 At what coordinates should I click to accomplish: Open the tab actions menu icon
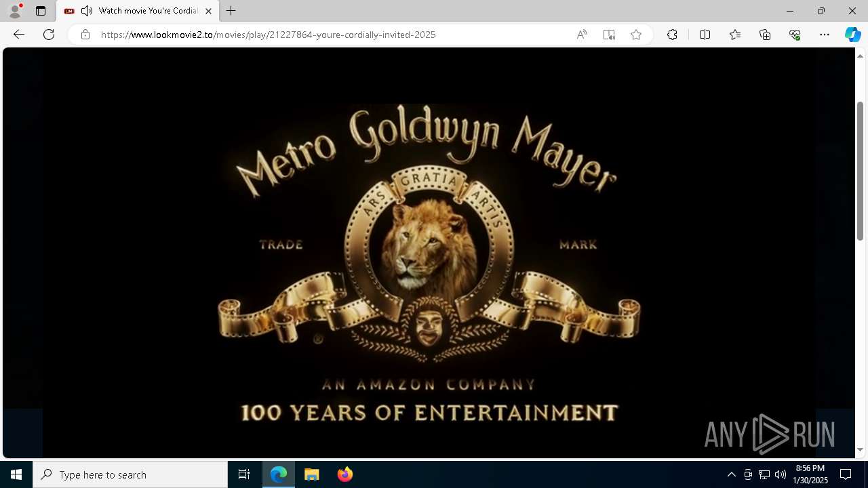(41, 11)
